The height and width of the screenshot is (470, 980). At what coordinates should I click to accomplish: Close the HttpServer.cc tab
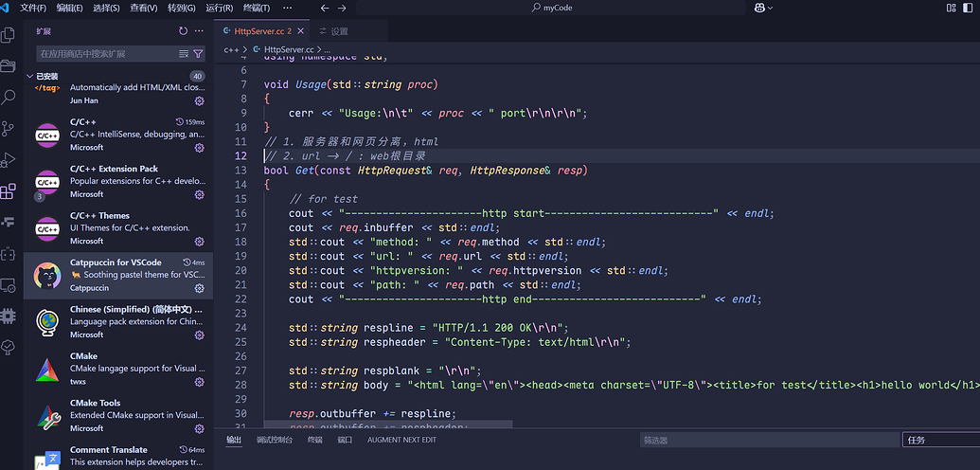pyautogui.click(x=300, y=30)
